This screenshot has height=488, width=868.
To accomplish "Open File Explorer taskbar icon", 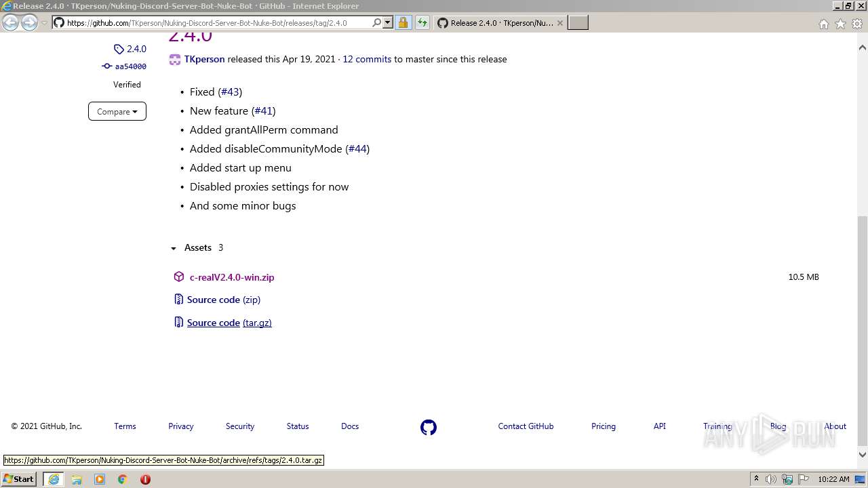I will click(x=77, y=479).
